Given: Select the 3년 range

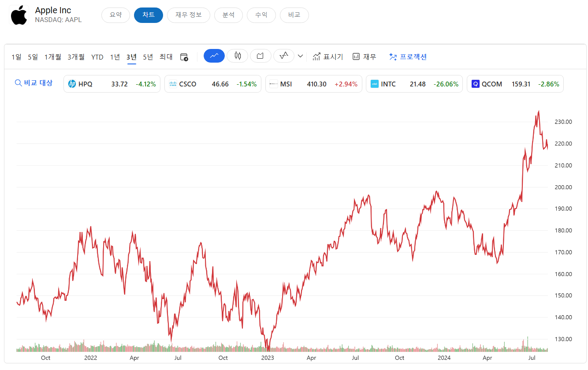Looking at the screenshot, I should coord(131,57).
